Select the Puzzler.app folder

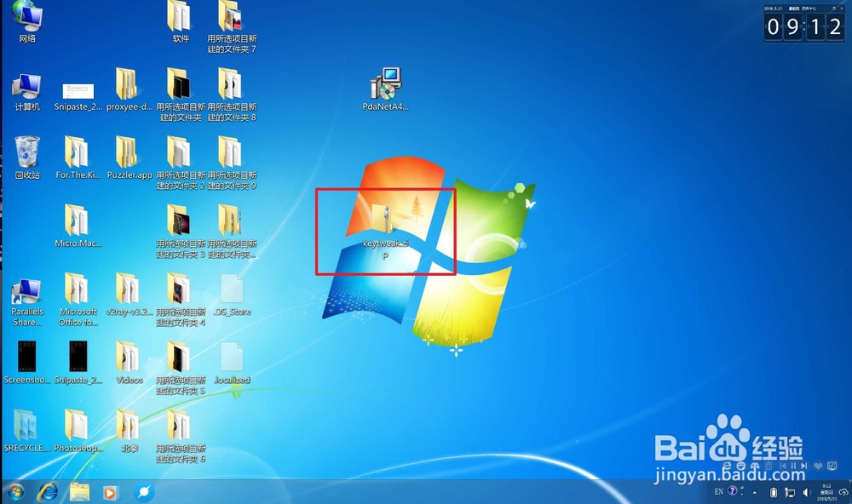coord(130,158)
